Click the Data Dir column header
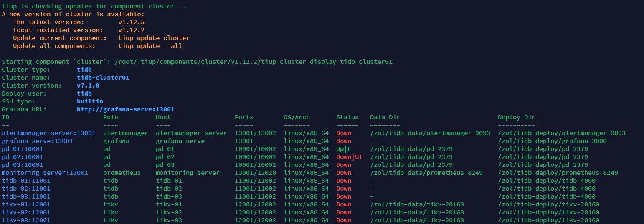The image size is (644, 224). [385, 117]
